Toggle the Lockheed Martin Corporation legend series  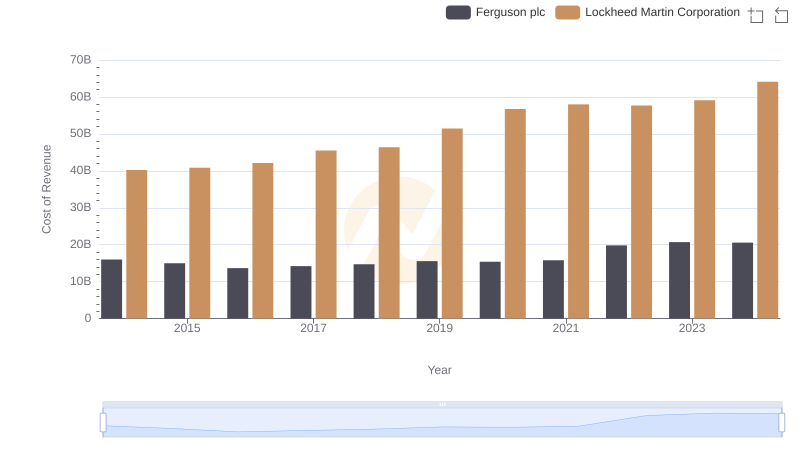coord(647,12)
